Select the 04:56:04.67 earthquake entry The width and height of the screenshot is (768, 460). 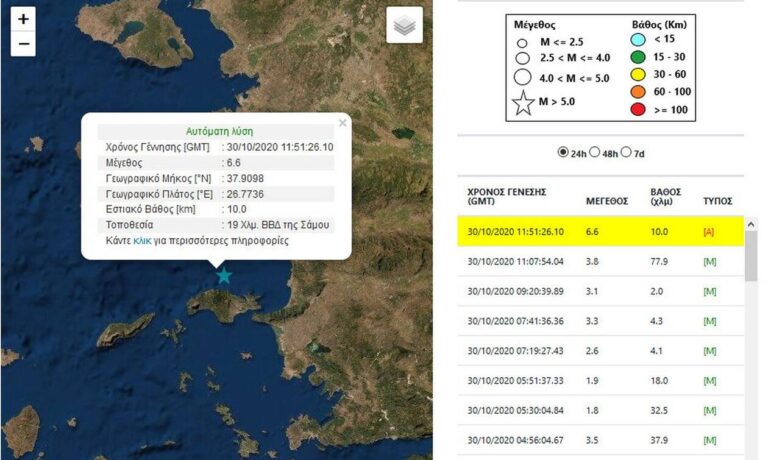tap(600, 440)
